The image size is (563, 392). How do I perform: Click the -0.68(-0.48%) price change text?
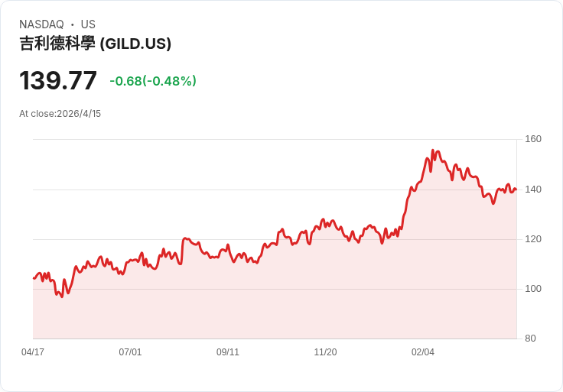click(x=153, y=81)
